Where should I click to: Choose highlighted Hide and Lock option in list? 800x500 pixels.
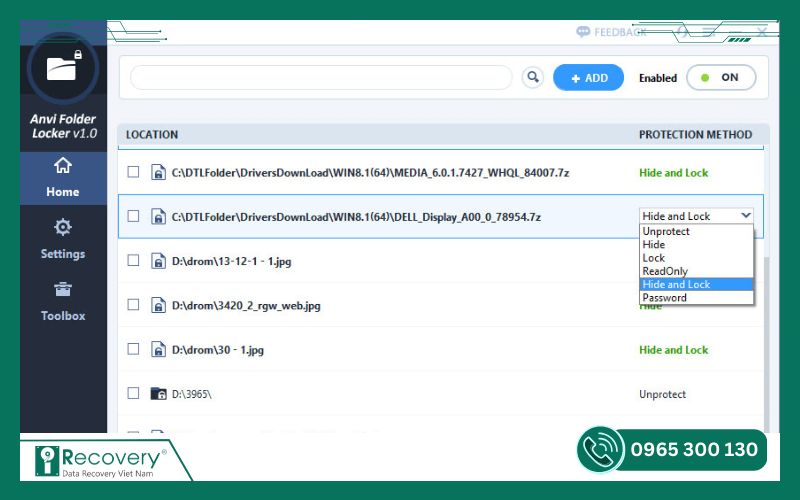click(696, 284)
